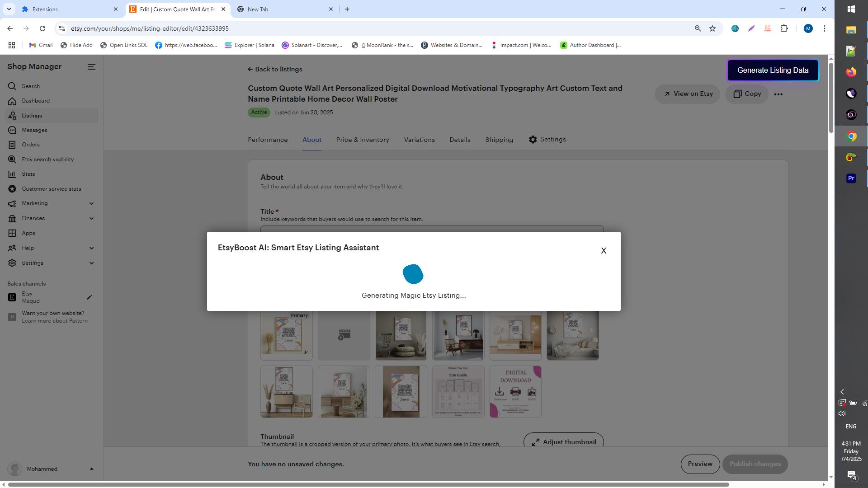The height and width of the screenshot is (488, 868).
Task: Open Etsy search visibility
Action: pyautogui.click(x=47, y=159)
